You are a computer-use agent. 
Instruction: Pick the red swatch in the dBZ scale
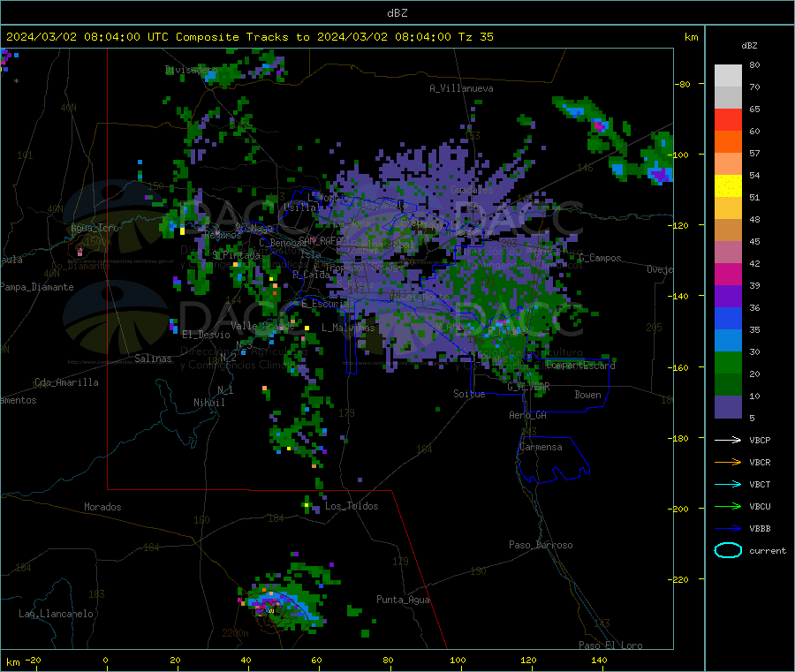tap(728, 119)
